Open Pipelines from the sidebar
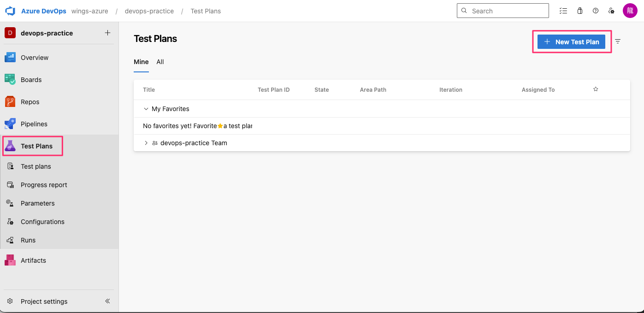Viewport: 644px width, 313px height. (34, 124)
